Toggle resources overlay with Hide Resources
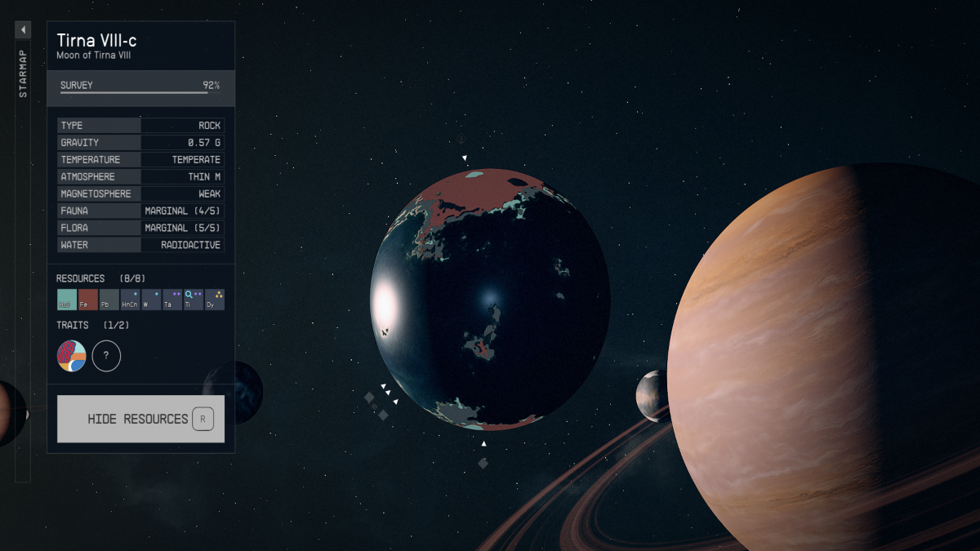The height and width of the screenshot is (551, 980). point(140,419)
